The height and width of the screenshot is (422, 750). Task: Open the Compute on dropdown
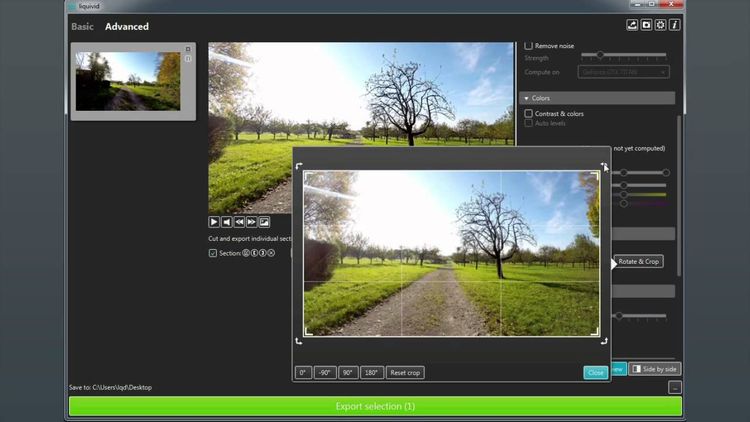pyautogui.click(x=623, y=72)
